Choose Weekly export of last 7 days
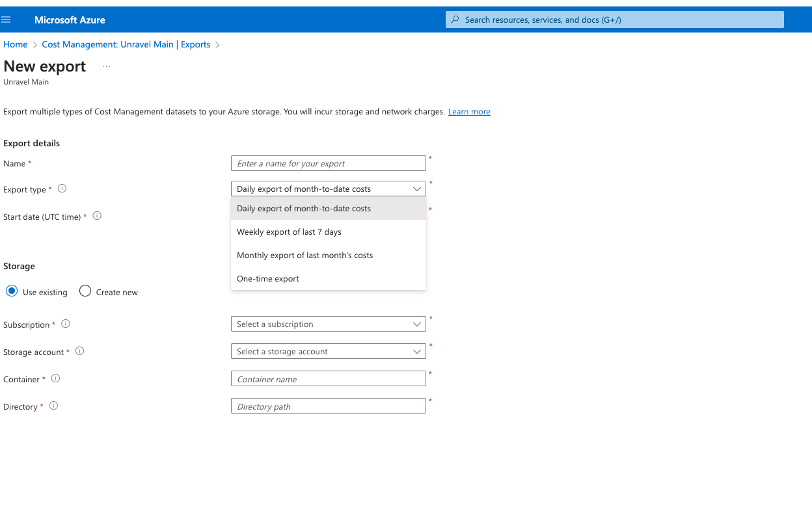The height and width of the screenshot is (513, 812). (289, 232)
